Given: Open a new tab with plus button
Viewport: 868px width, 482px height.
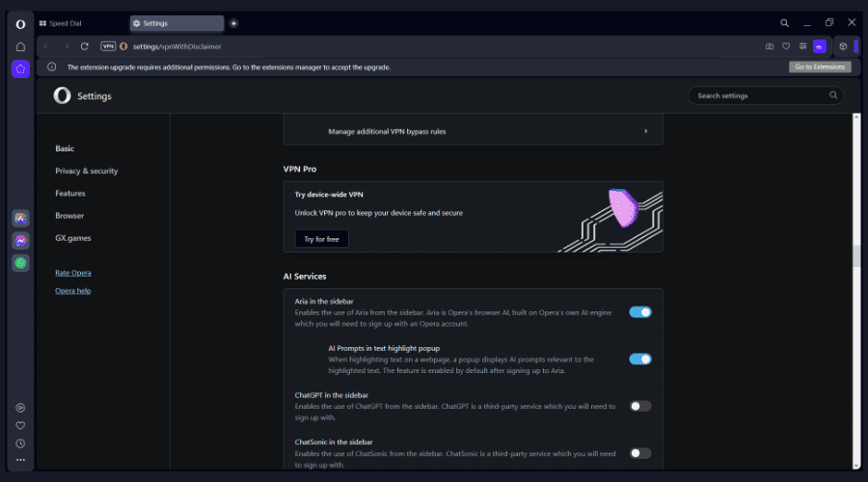Looking at the screenshot, I should point(233,23).
